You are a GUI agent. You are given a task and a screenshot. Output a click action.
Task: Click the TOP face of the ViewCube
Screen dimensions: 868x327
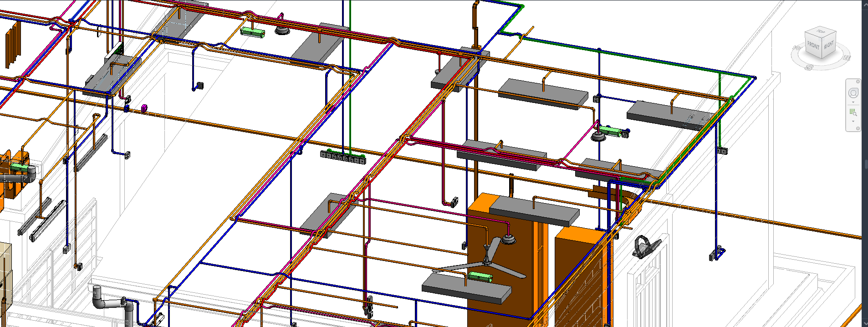point(821,32)
